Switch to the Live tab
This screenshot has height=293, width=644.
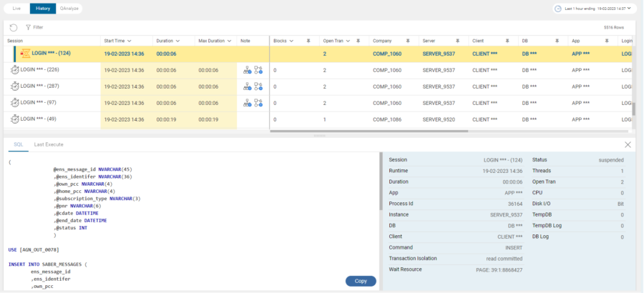click(16, 9)
